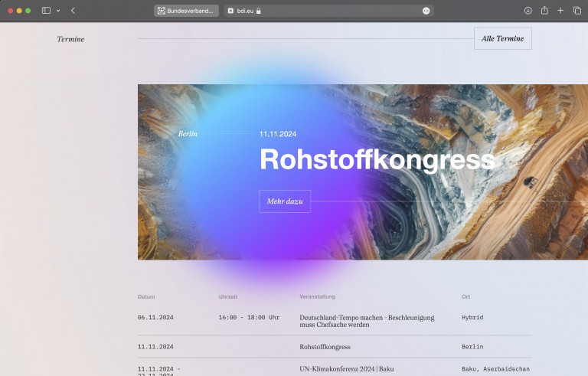Select Rohstoffkongress in the event list
This screenshot has width=588, height=376.
tap(325, 347)
